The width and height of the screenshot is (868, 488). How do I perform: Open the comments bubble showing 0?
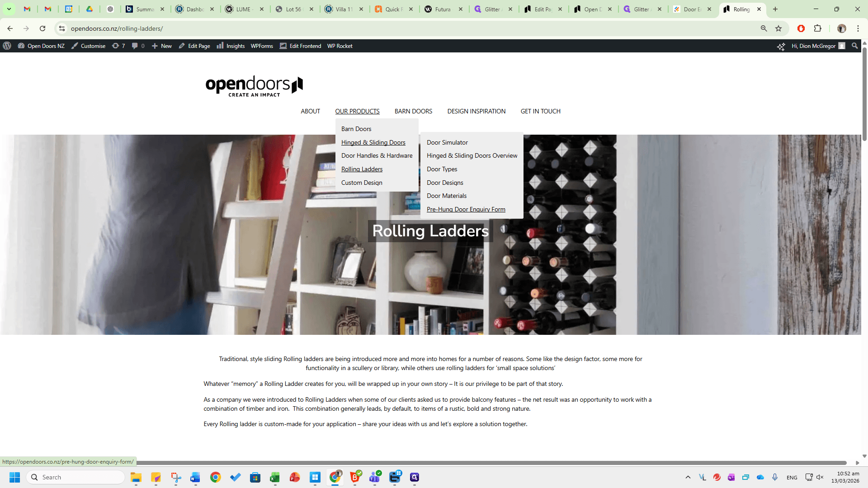[x=138, y=46]
